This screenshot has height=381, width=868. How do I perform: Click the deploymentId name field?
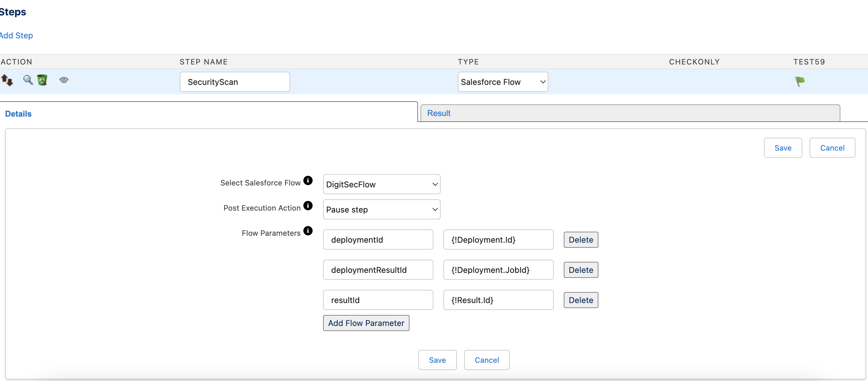[378, 240]
